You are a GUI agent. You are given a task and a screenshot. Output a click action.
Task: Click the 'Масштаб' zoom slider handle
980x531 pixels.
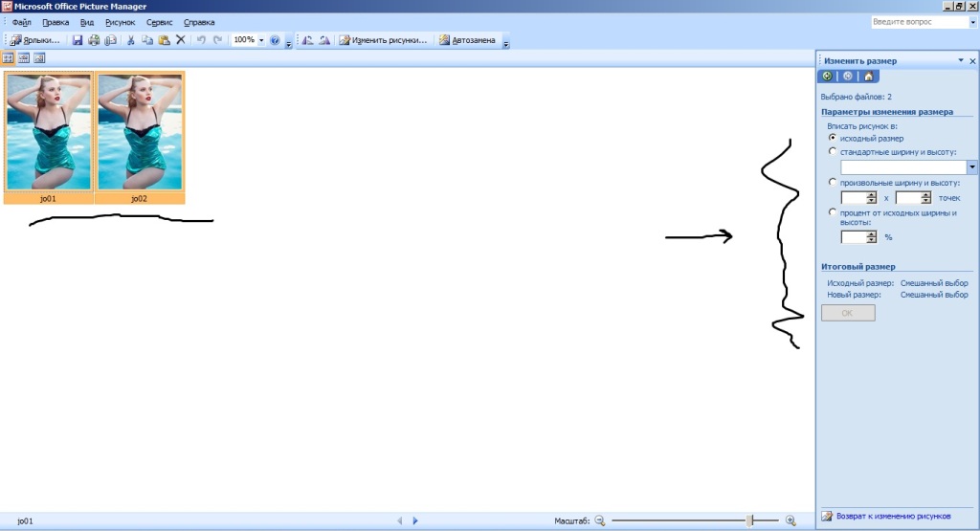[x=750, y=520]
